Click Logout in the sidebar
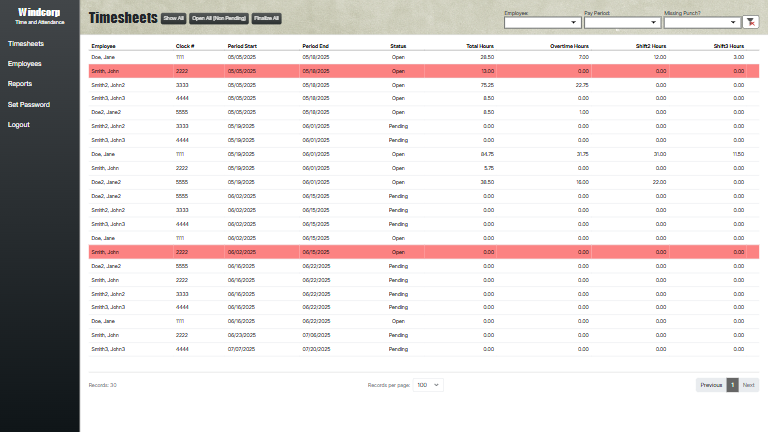This screenshot has width=768, height=432. (x=19, y=125)
